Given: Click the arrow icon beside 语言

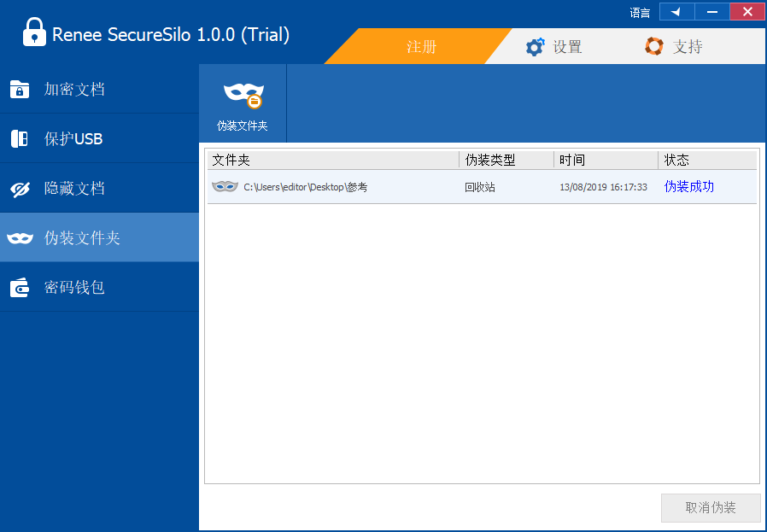Looking at the screenshot, I should (x=677, y=12).
